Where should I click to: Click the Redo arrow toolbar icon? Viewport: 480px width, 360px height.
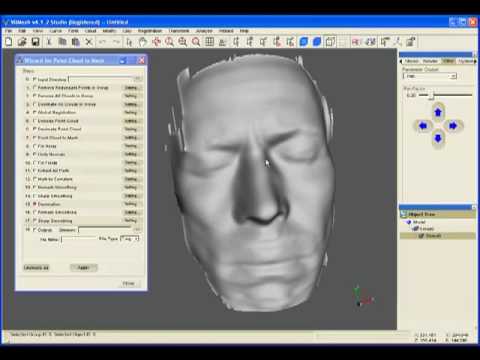(x=116, y=42)
